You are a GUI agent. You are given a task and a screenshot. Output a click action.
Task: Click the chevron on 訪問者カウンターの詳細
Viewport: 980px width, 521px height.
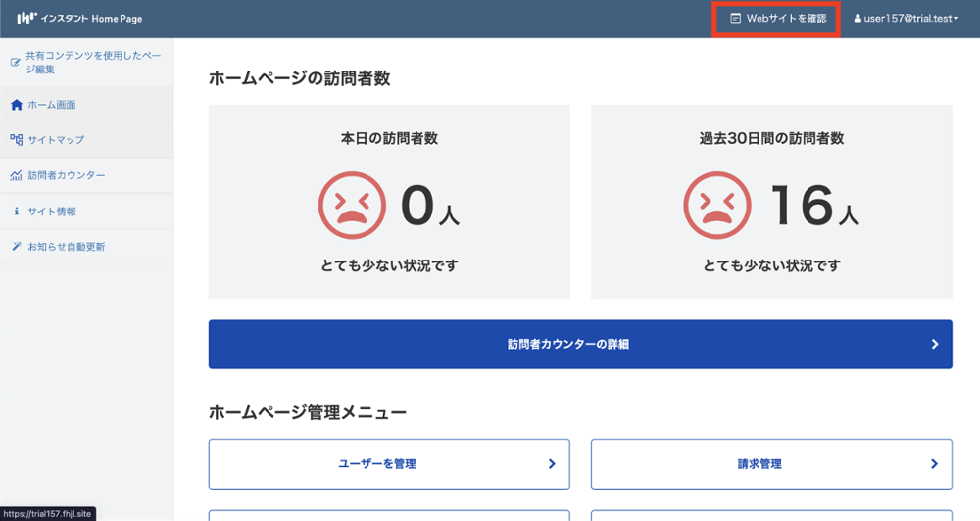934,345
